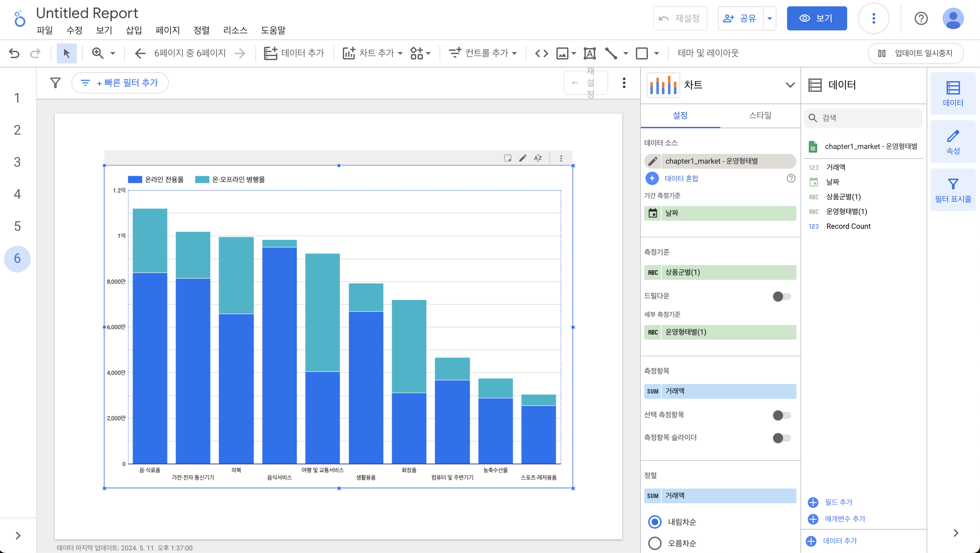
Task: Enable the 선택 측정항목 toggle
Action: 781,415
